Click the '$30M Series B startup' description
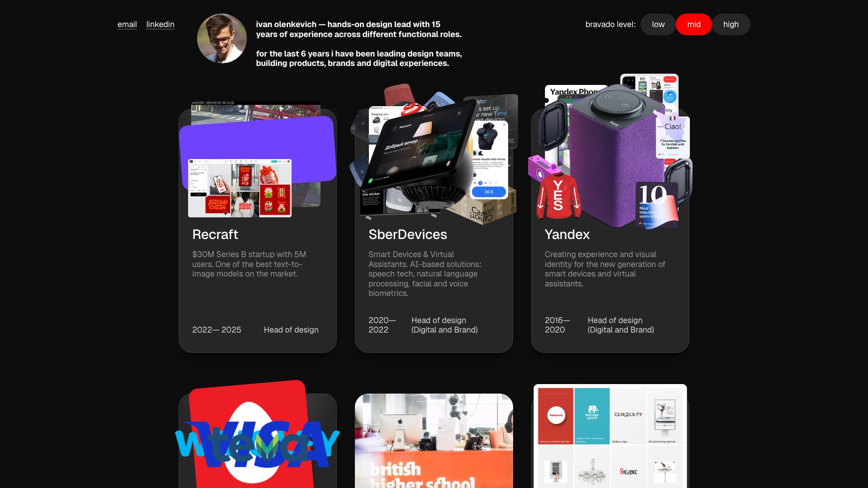This screenshot has height=488, width=868. coord(249,264)
